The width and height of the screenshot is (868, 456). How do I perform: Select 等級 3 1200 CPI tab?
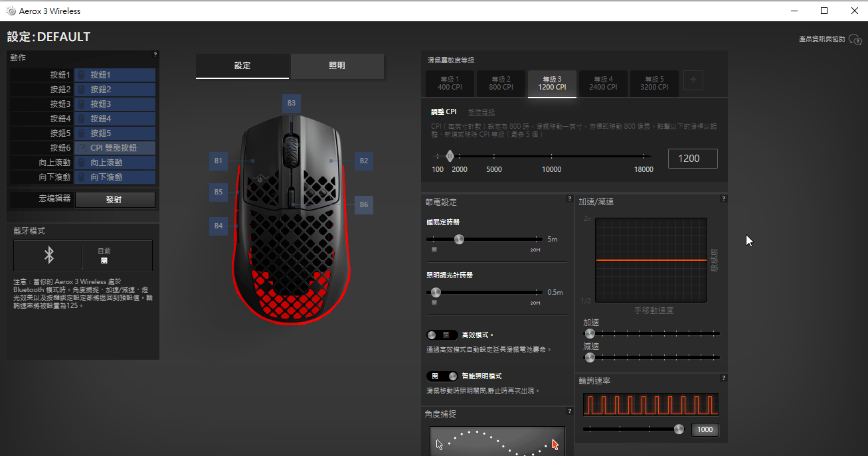tap(552, 84)
